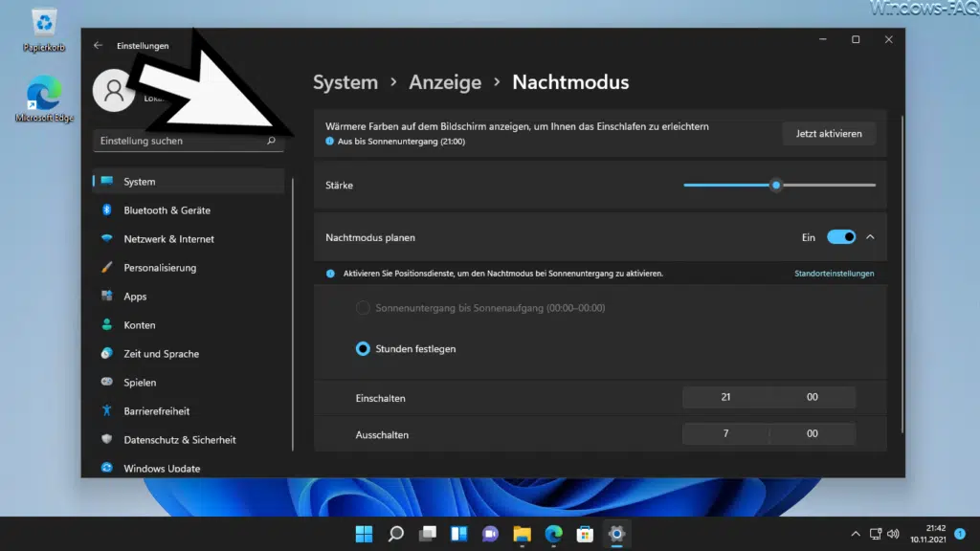980x551 pixels.
Task: Open the Standorteinstellungen link
Action: click(x=835, y=274)
